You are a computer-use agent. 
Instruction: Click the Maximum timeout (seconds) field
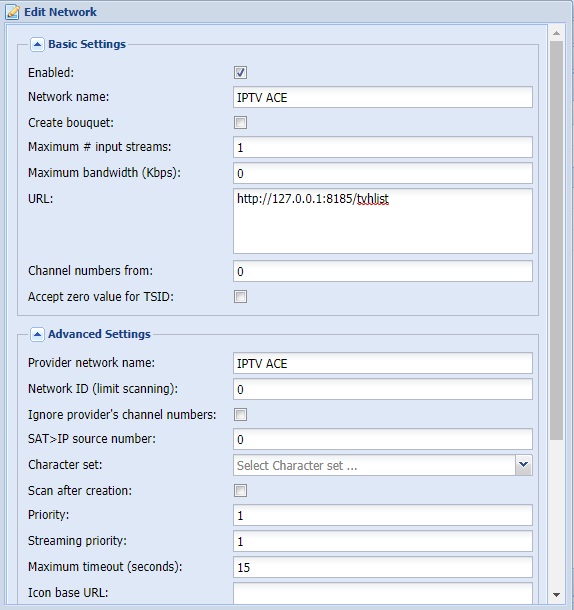tap(383, 567)
